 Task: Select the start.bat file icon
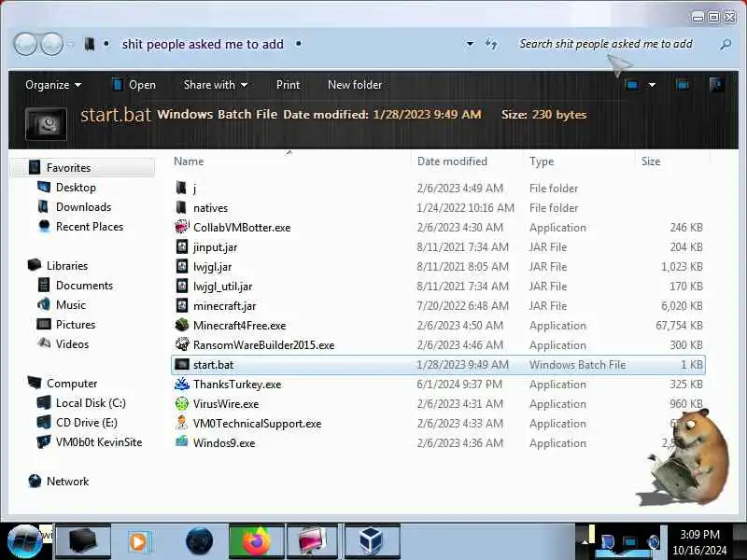click(181, 364)
